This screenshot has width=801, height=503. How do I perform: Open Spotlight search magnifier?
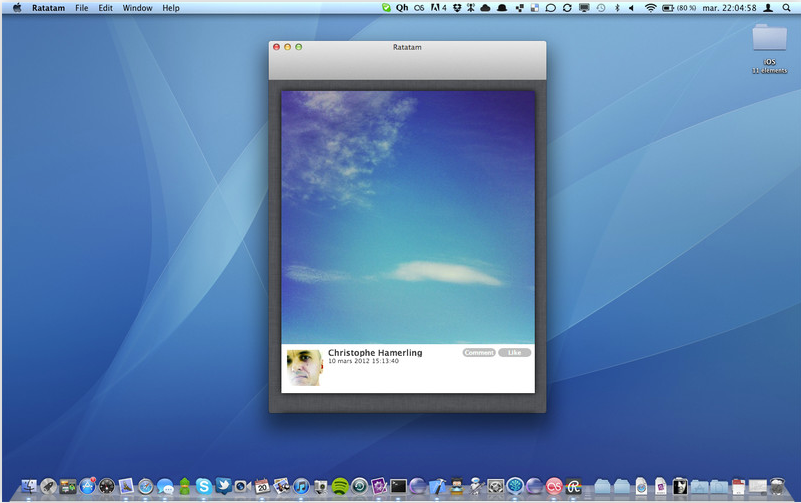click(786, 8)
